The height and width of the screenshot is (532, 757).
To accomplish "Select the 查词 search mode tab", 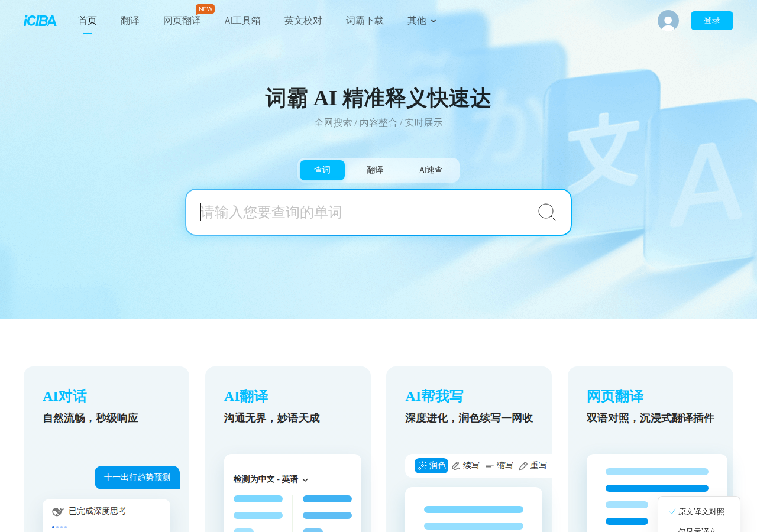I will (x=322, y=170).
